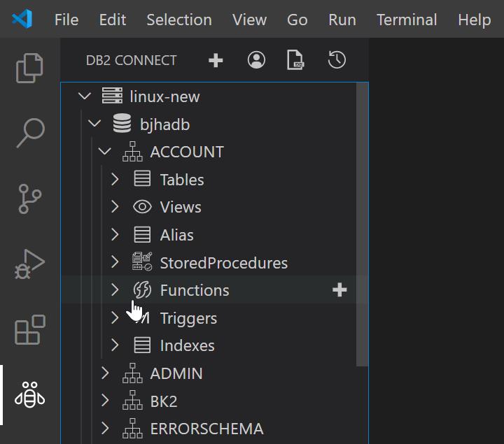This screenshot has width=504, height=444.
Task: Click the ACCOUNT schema icon
Action: click(132, 151)
